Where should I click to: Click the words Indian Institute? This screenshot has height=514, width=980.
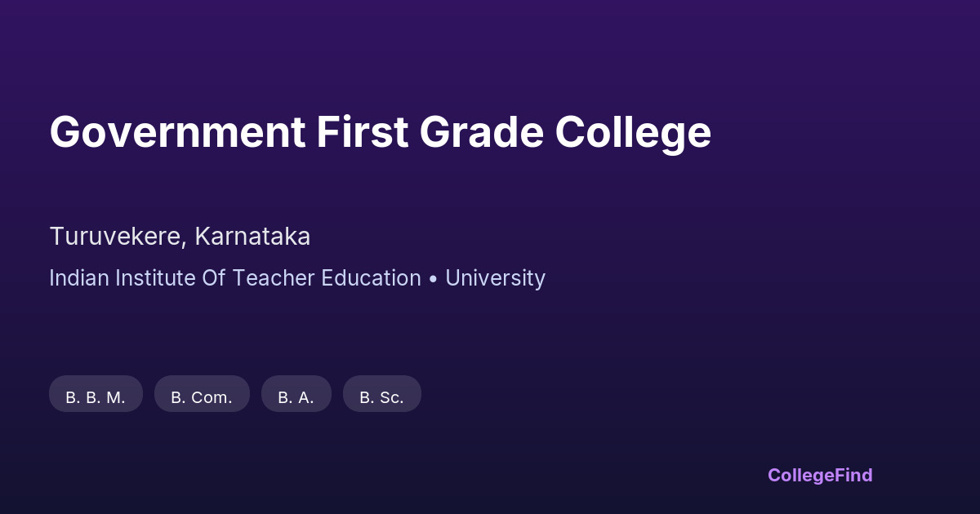coord(122,278)
